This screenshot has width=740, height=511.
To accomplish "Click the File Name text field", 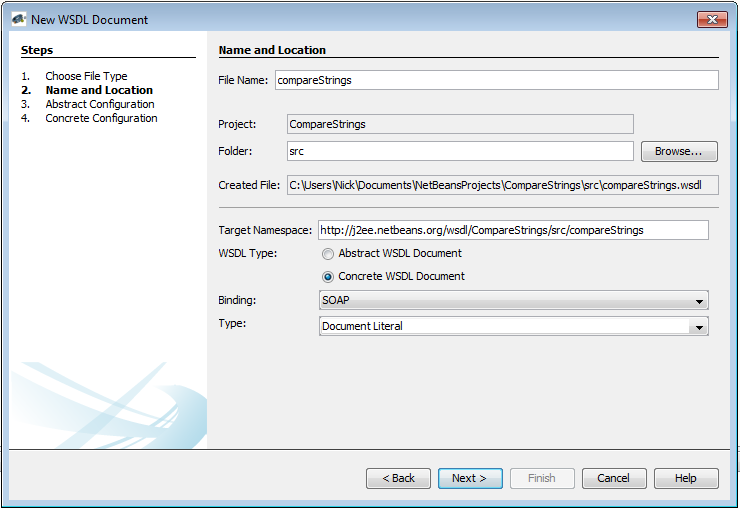I will click(496, 80).
